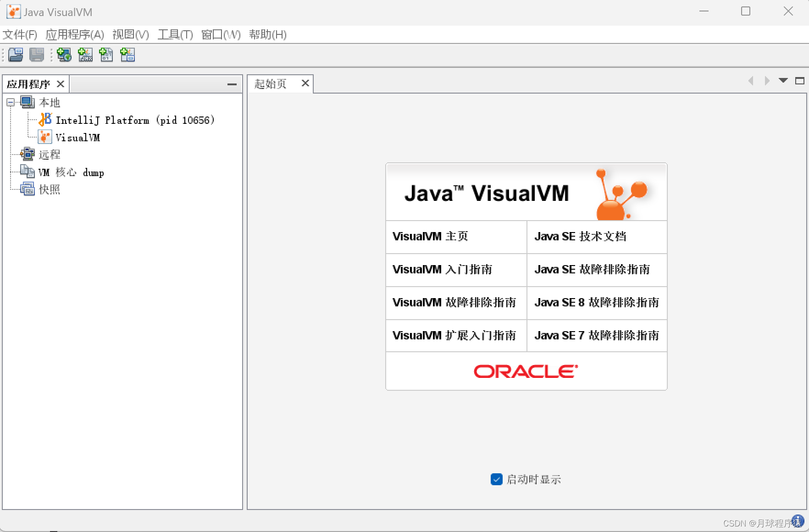Open the 视图(V) menu
Screen dimensions: 809x532
131,34
